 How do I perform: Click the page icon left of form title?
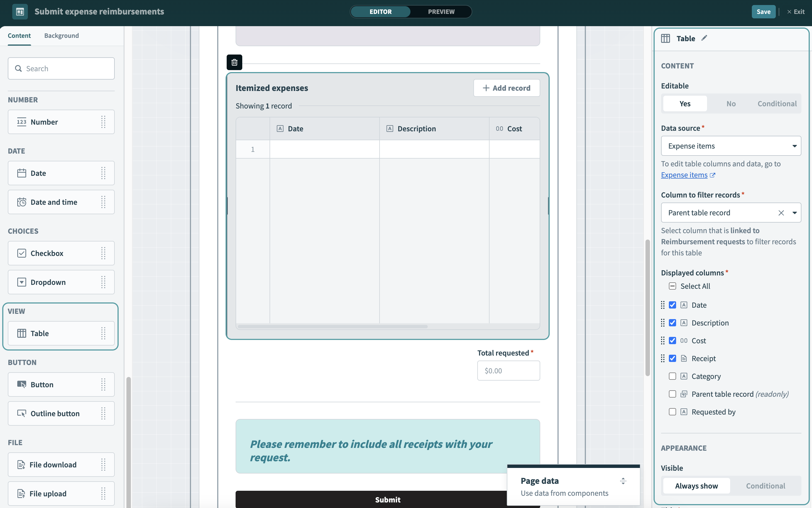tap(20, 12)
